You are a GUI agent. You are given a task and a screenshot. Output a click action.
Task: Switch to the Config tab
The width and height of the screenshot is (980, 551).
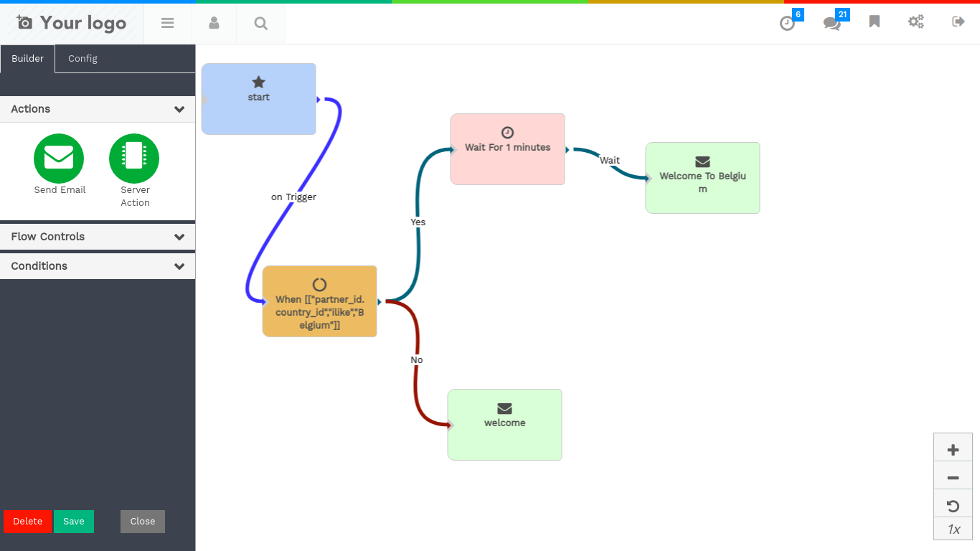point(83,59)
